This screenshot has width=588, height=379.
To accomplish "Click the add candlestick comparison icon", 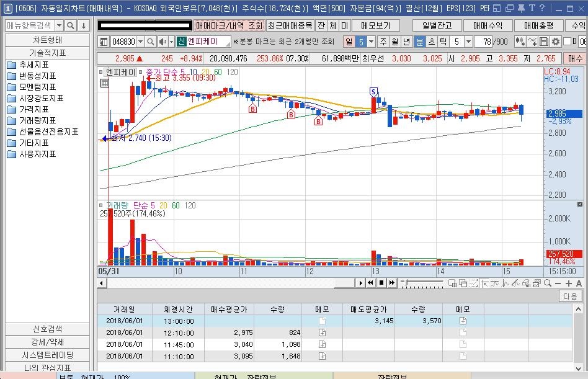I will pos(520,42).
